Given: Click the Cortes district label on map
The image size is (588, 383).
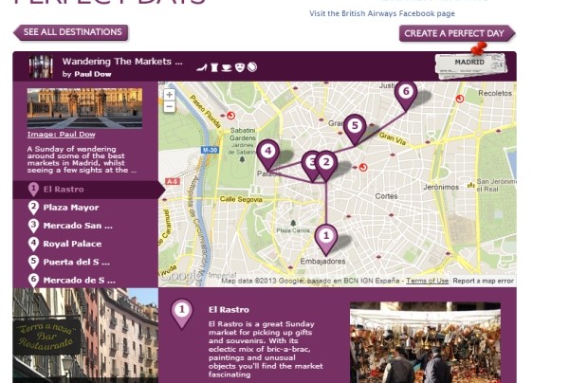Looking at the screenshot, I should click(x=386, y=196).
